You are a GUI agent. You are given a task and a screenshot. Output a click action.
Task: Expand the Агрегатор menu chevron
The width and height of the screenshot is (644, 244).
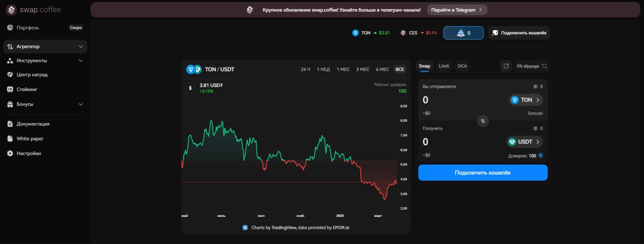tap(81, 47)
